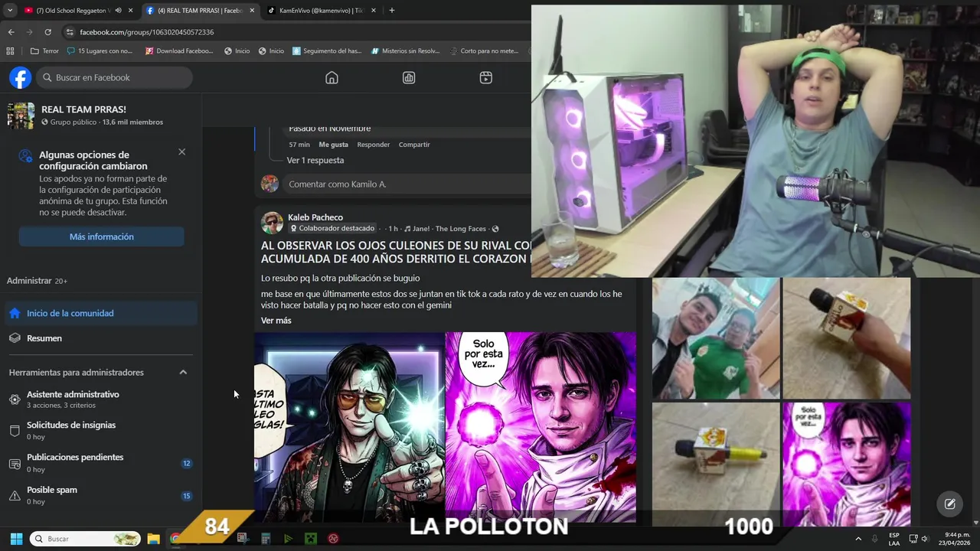Close the REAL TEAM PRRAS! Facebook tab
Image resolution: width=980 pixels, height=551 pixels.
[253, 11]
